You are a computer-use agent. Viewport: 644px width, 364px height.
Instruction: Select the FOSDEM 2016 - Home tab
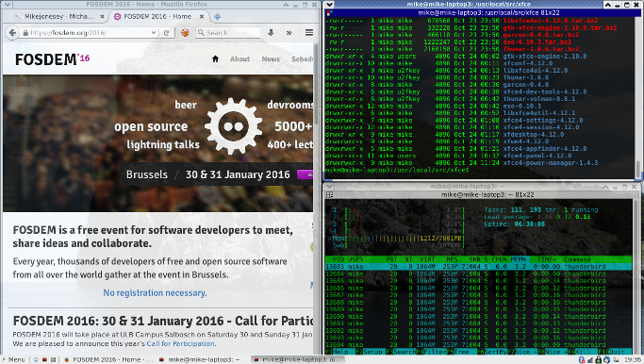[158, 17]
